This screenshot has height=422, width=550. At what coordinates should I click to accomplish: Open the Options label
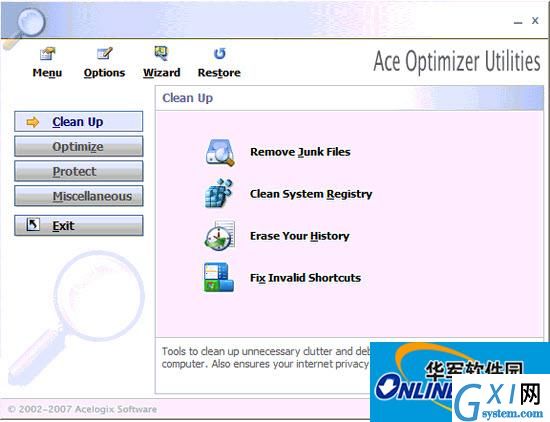(x=105, y=73)
